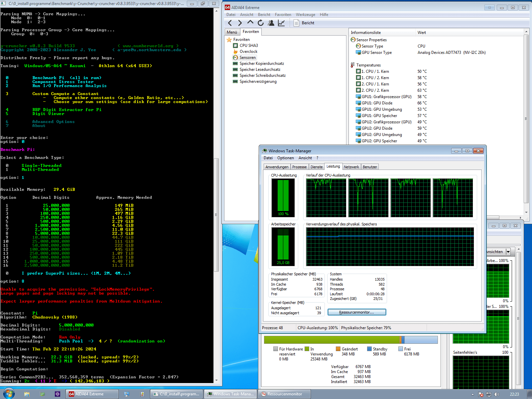
Task: Switch to Windows Task-Manager taskbar button
Action: pos(231,394)
